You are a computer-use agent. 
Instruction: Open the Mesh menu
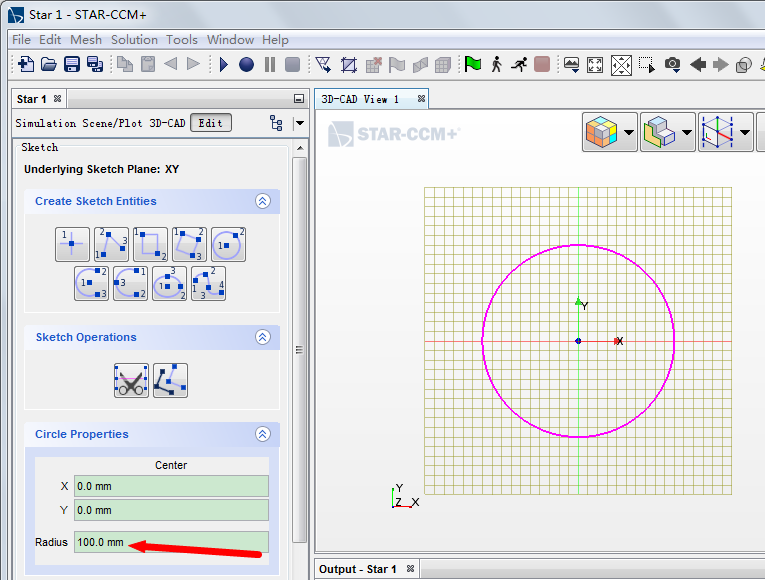click(x=86, y=40)
